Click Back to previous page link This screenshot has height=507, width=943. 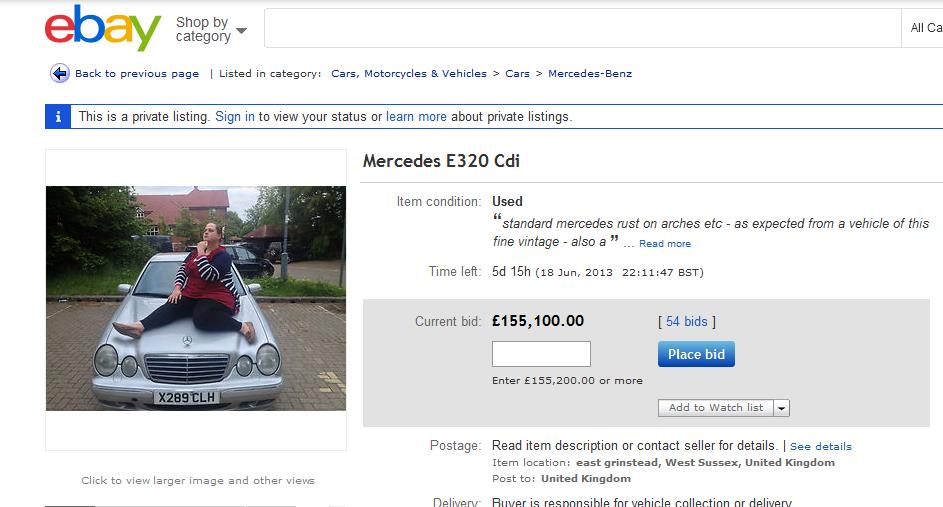[137, 73]
